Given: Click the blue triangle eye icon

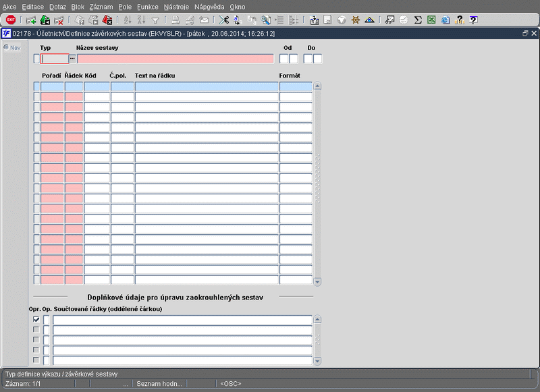Looking at the screenshot, I should pos(369,20).
